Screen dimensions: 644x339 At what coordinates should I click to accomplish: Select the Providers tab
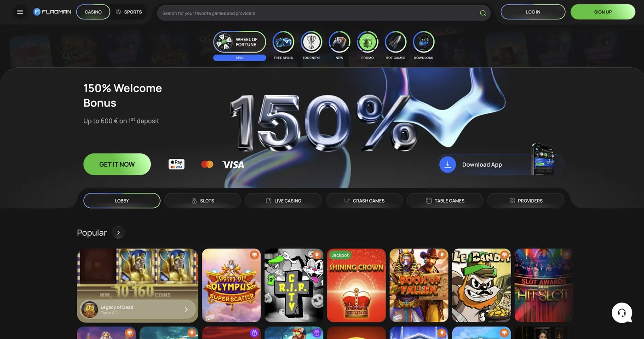point(526,201)
